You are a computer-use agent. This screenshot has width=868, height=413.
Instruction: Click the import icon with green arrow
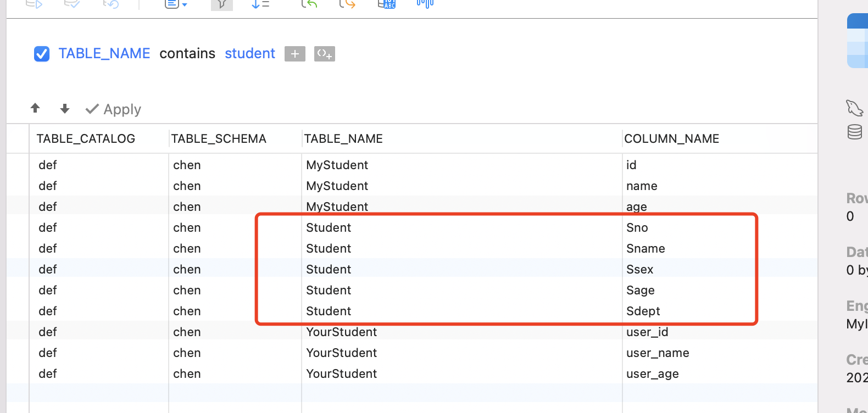309,4
